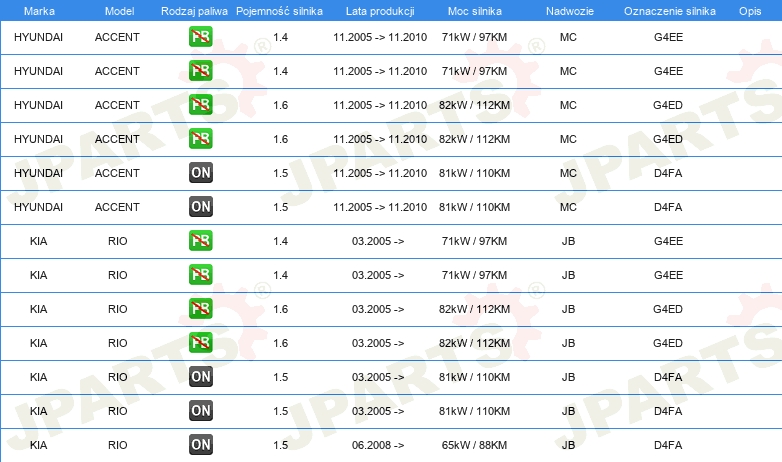
Task: Click the Opis column header
Action: coord(750,11)
